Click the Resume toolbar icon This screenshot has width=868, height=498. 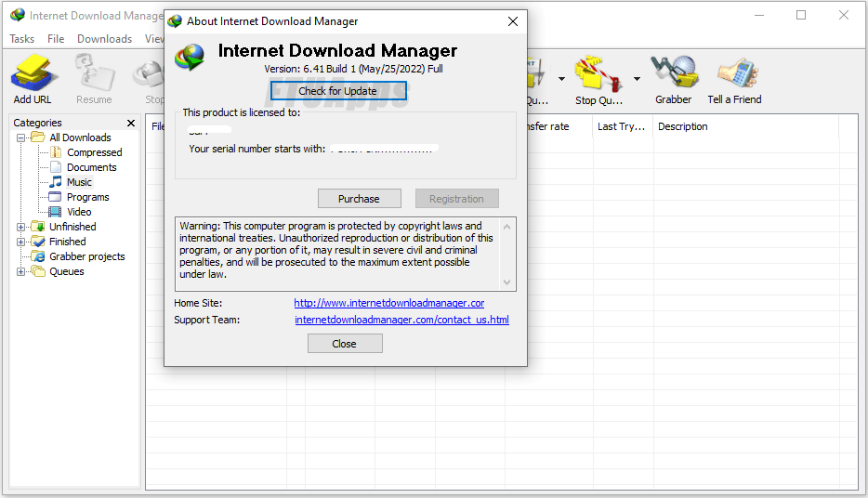(x=94, y=72)
